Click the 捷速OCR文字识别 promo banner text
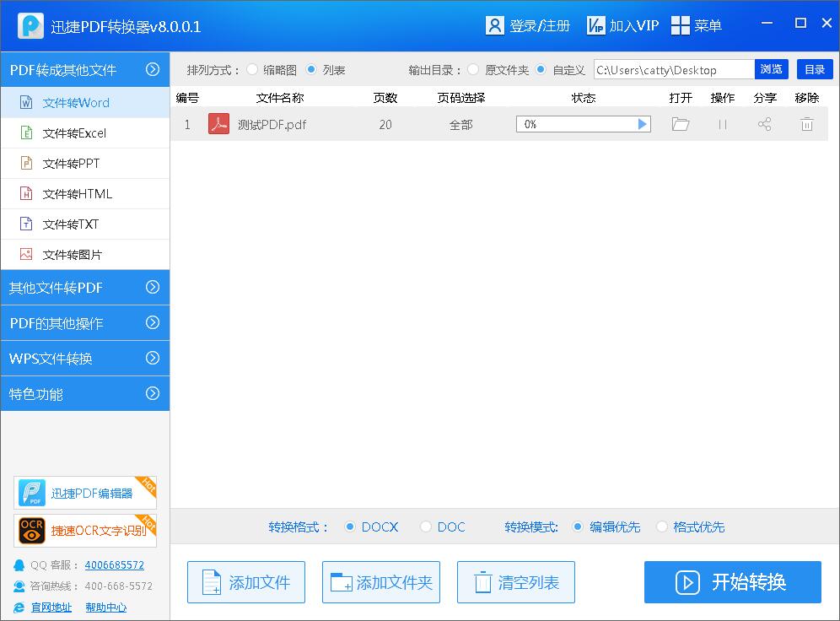Image resolution: width=840 pixels, height=621 pixels. tap(99, 531)
